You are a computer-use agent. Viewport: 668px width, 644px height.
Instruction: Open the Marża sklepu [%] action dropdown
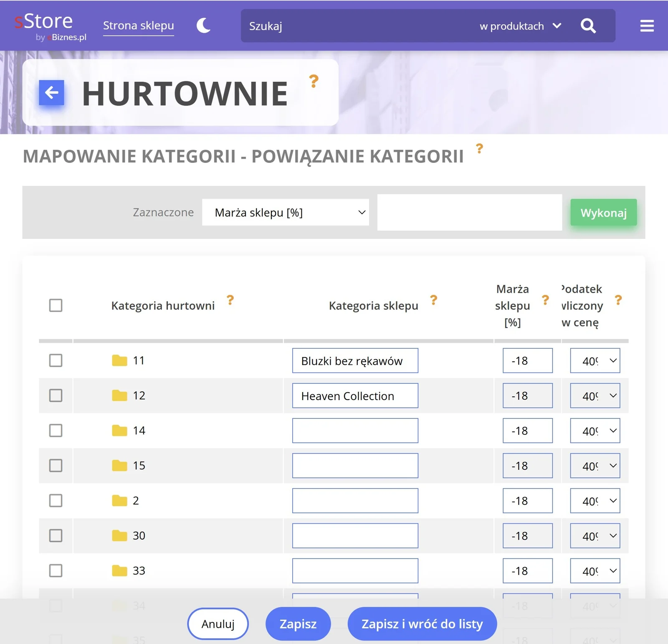286,213
